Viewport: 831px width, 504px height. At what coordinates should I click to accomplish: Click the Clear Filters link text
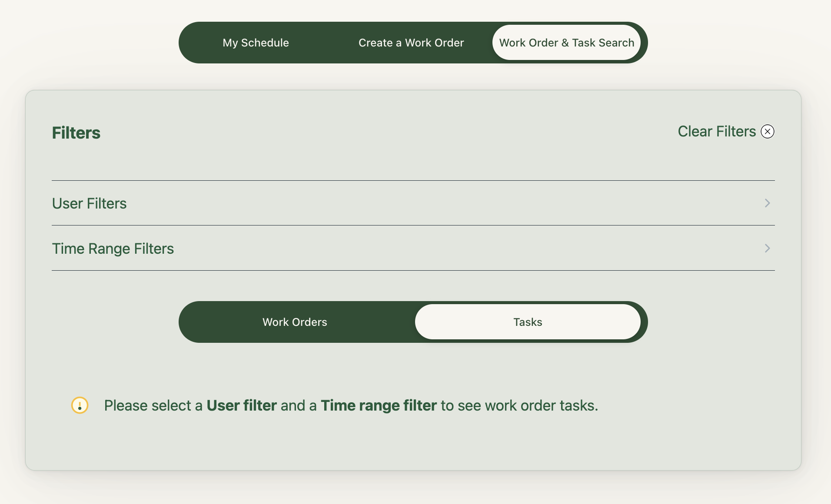click(717, 131)
